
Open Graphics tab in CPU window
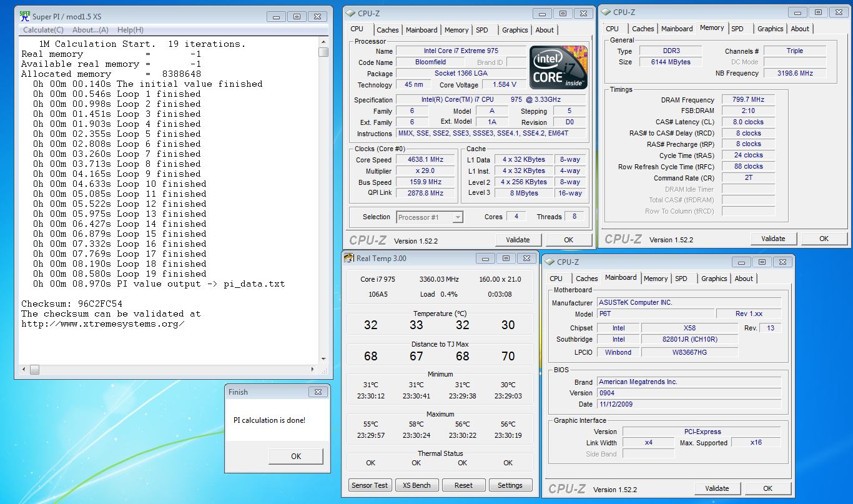(515, 30)
